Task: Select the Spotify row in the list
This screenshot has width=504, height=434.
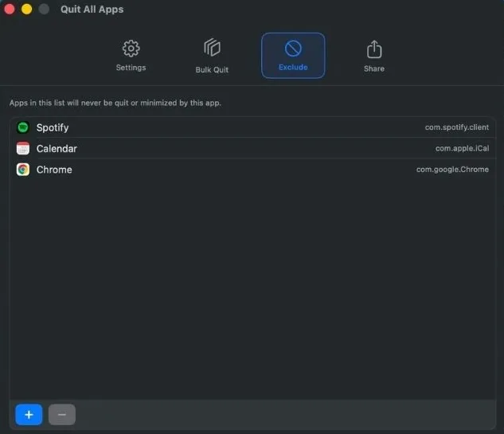Action: click(x=252, y=127)
